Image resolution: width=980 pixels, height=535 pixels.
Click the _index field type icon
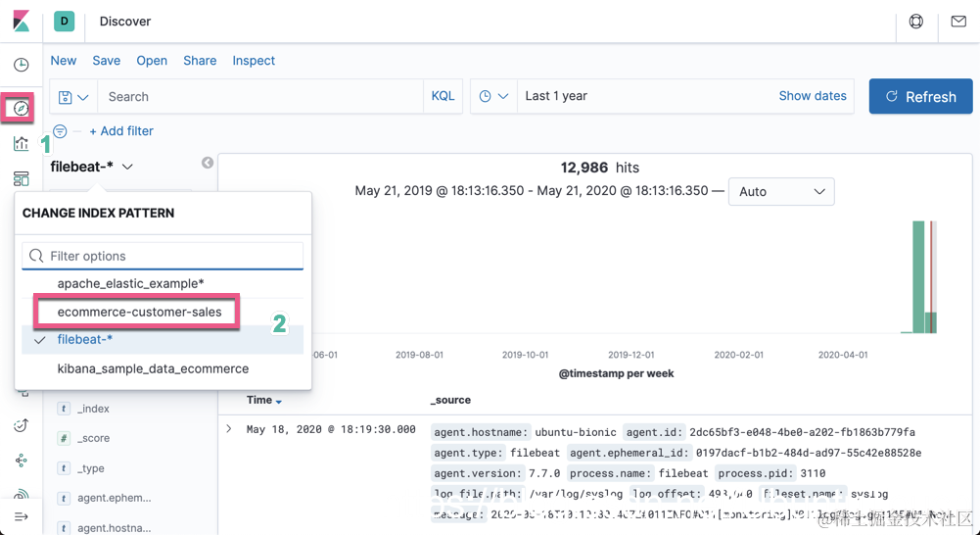(64, 409)
